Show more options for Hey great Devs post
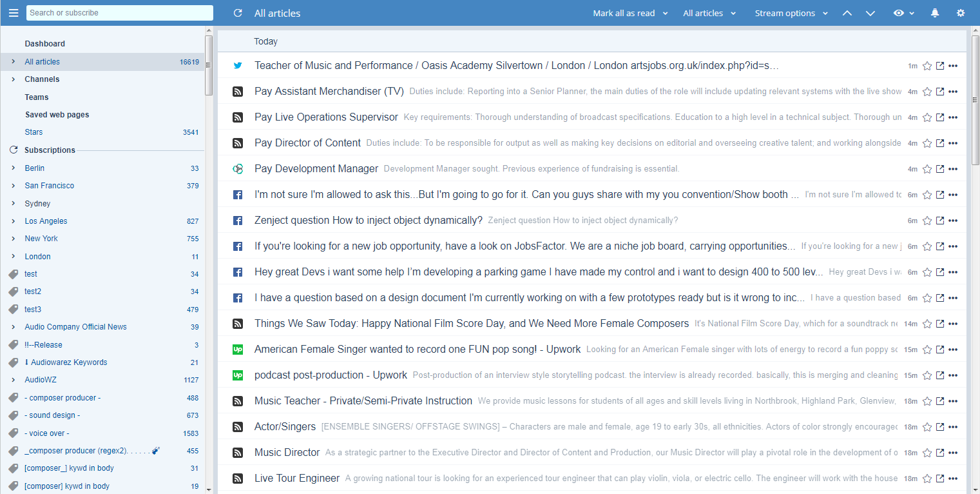The height and width of the screenshot is (494, 980). (954, 272)
